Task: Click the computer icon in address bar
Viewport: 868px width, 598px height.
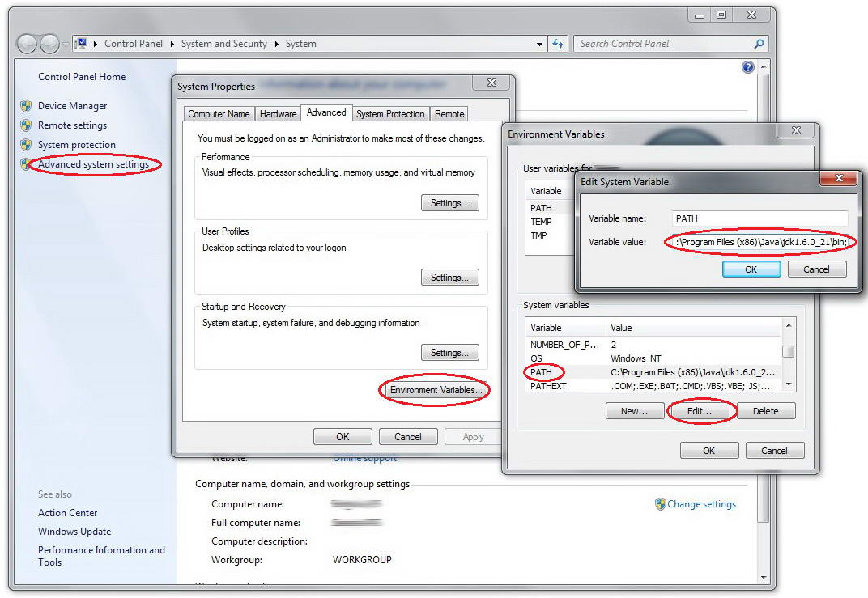Action: pyautogui.click(x=81, y=43)
